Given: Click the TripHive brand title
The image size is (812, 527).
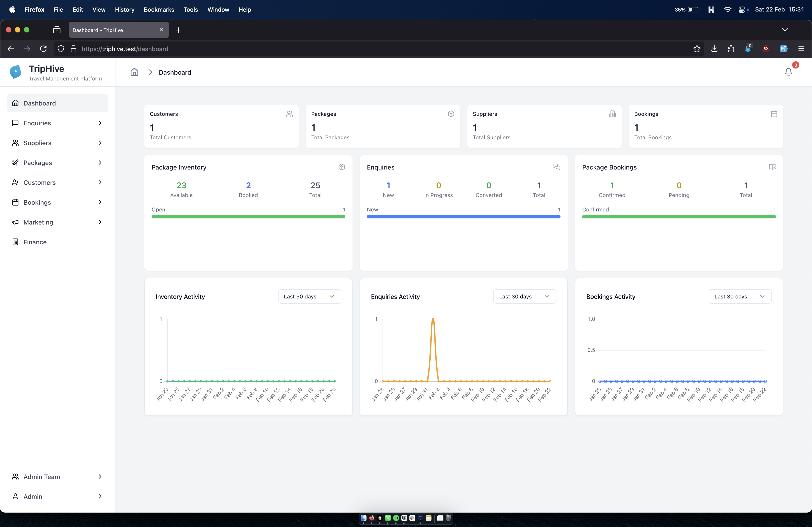Looking at the screenshot, I should coord(46,69).
